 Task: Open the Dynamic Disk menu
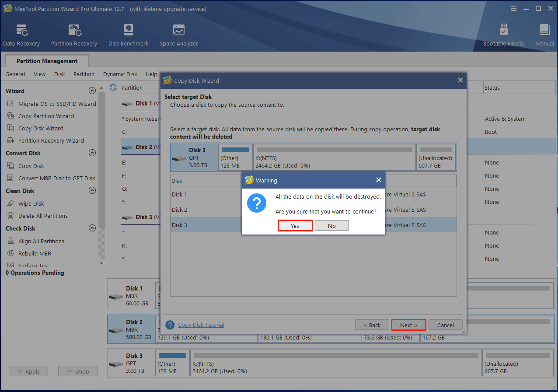click(120, 74)
